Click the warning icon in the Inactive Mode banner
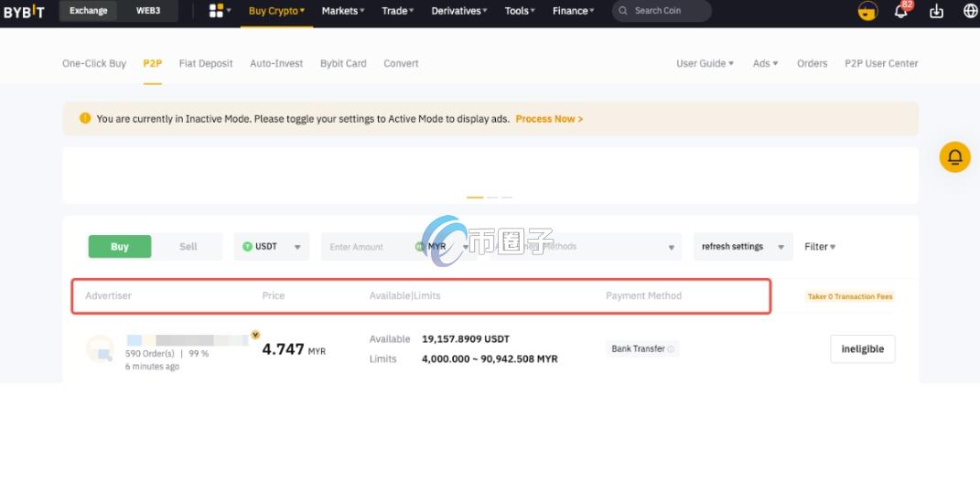This screenshot has width=980, height=482. click(85, 118)
